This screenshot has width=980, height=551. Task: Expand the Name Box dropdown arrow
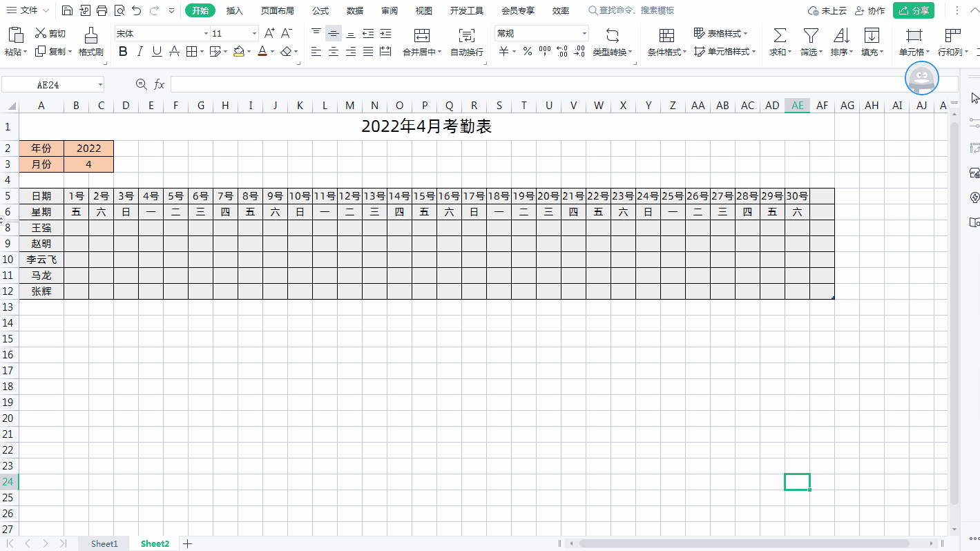[101, 84]
